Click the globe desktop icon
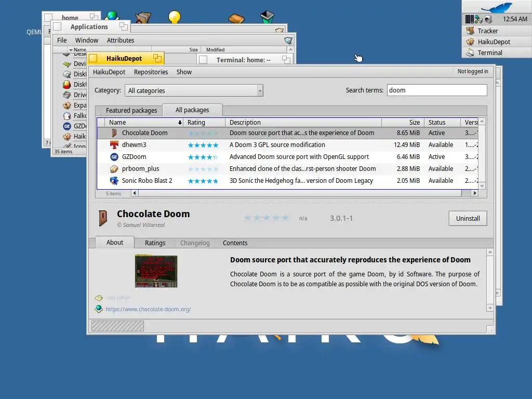Viewport: 532px width, 399px height. tap(112, 15)
